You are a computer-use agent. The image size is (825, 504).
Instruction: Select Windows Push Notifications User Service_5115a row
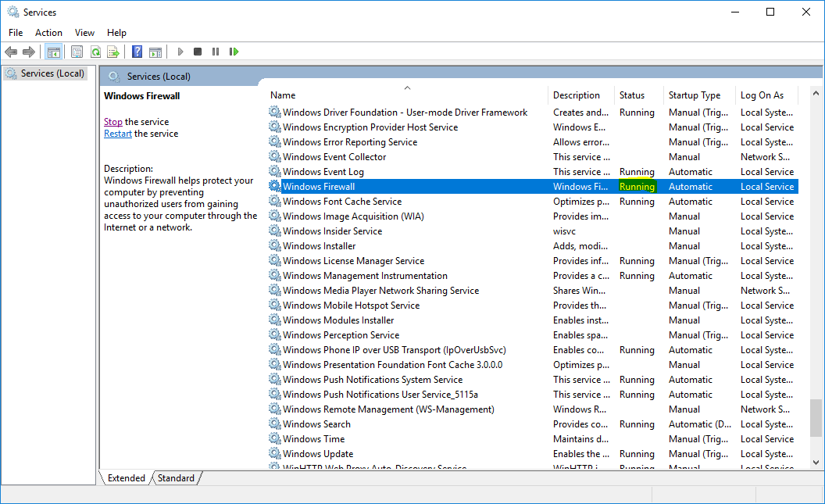pyautogui.click(x=533, y=394)
